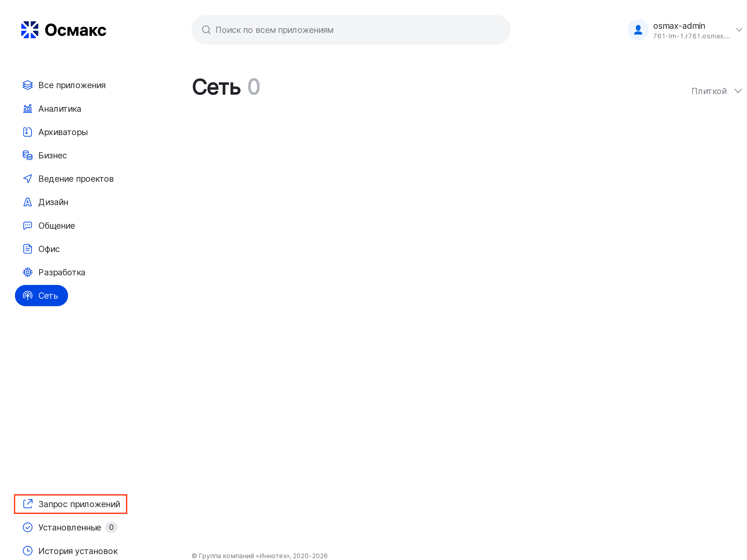Screen dimensions: 747x560
Task: Click the broadcast icon beside Сеть
Action: [28, 296]
